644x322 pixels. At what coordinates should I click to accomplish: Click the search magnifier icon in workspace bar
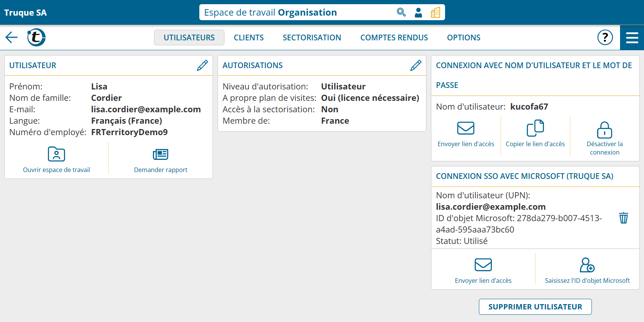pyautogui.click(x=401, y=13)
